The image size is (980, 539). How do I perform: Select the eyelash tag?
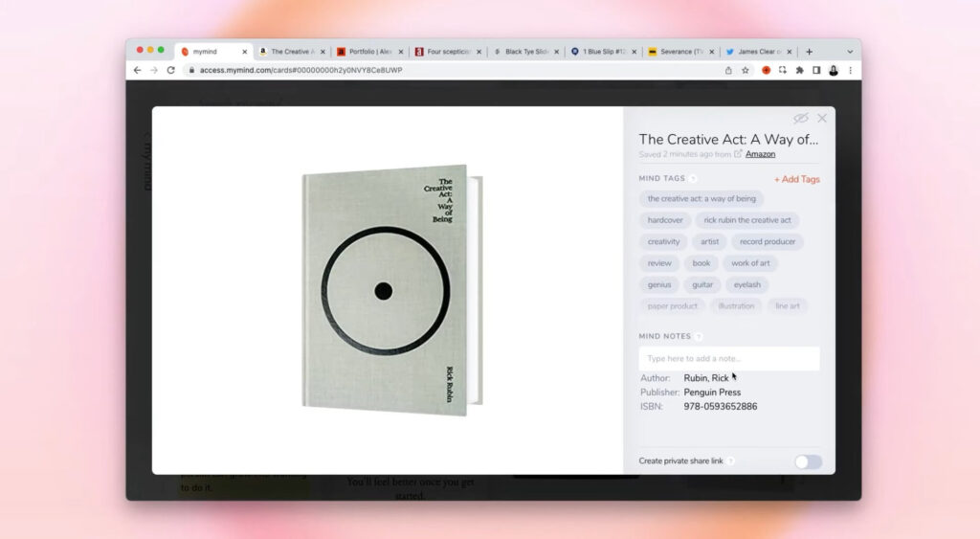tap(746, 284)
